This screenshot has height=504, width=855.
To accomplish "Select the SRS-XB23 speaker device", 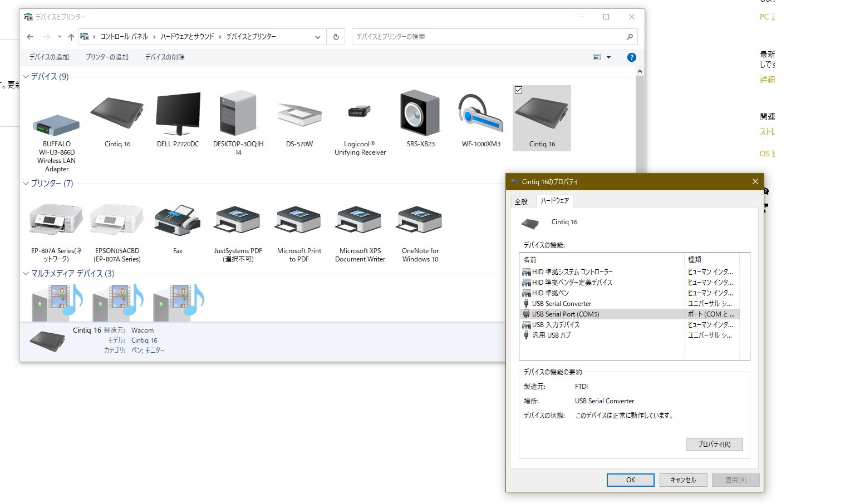I will pyautogui.click(x=420, y=120).
